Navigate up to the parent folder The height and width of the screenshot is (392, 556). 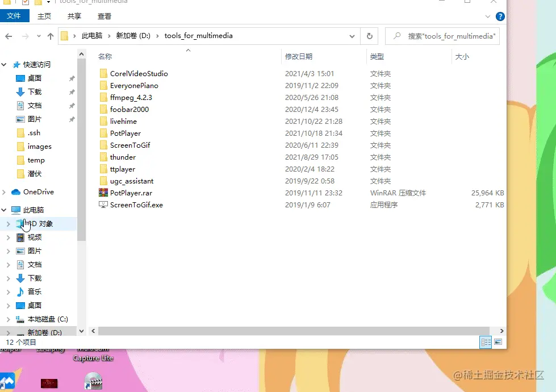click(x=51, y=36)
